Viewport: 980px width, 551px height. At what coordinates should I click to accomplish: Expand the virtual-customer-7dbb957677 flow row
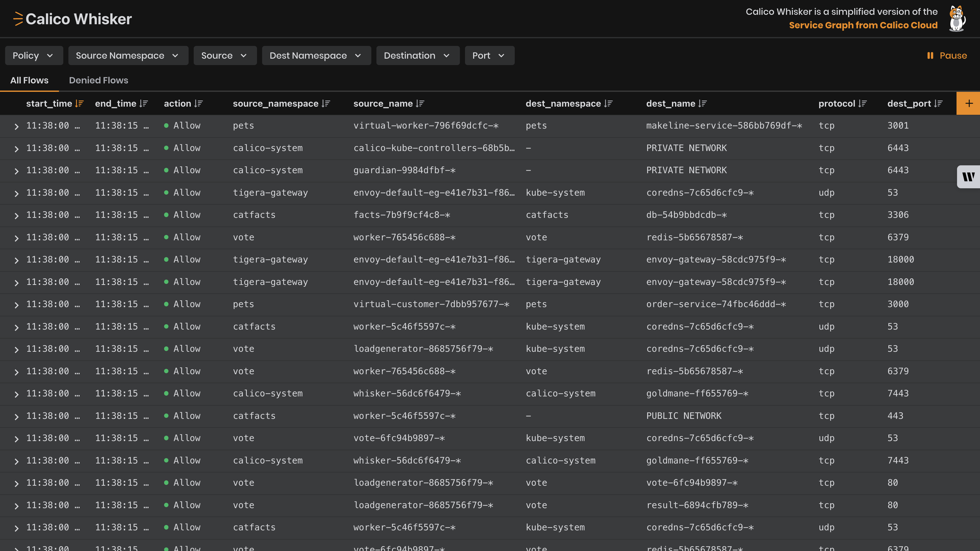click(16, 305)
